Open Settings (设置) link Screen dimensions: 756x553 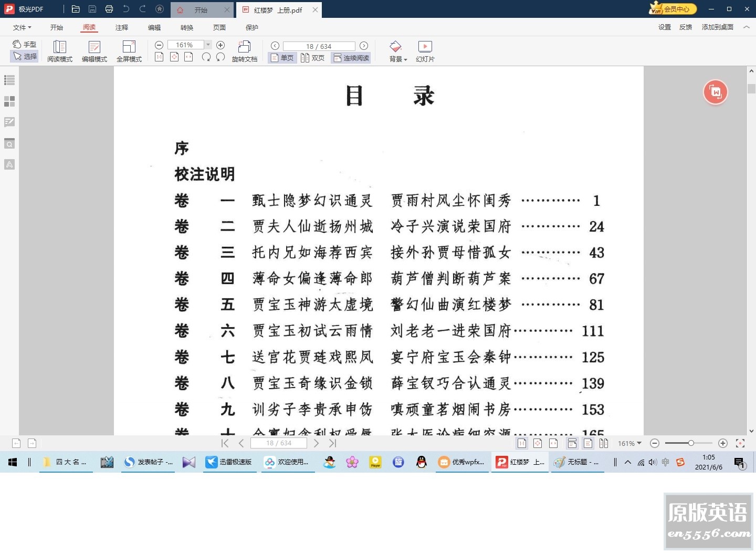click(x=665, y=27)
